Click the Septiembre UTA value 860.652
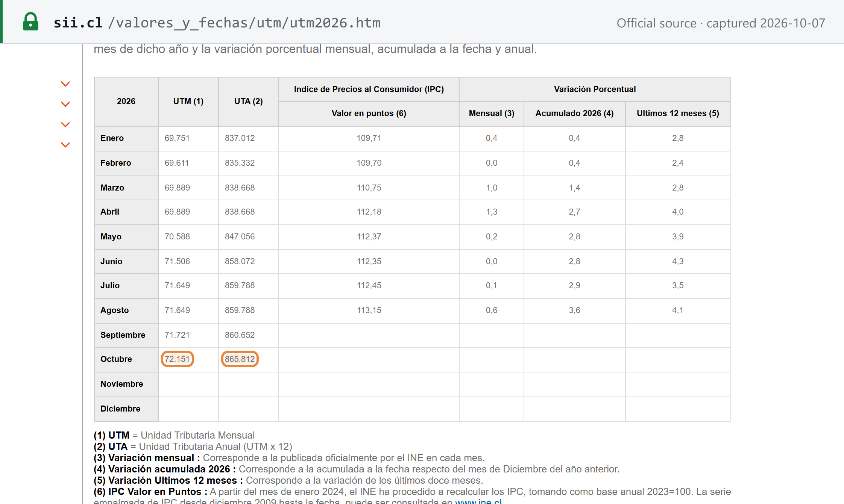Viewport: 844px width, 504px height. pos(240,335)
